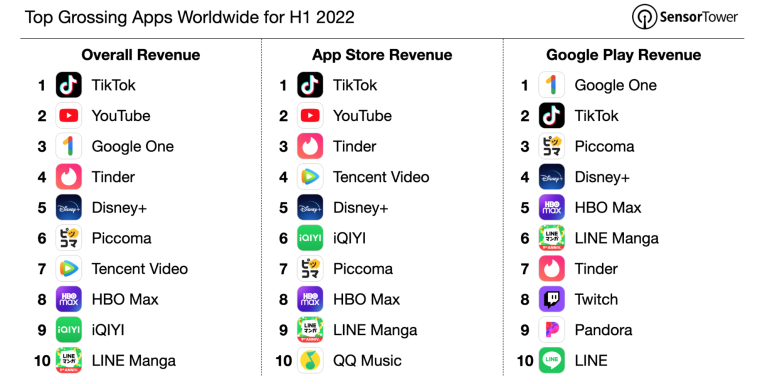Click the QQ Music icon under App Store Revenue
This screenshot has width=760, height=384.
(310, 360)
